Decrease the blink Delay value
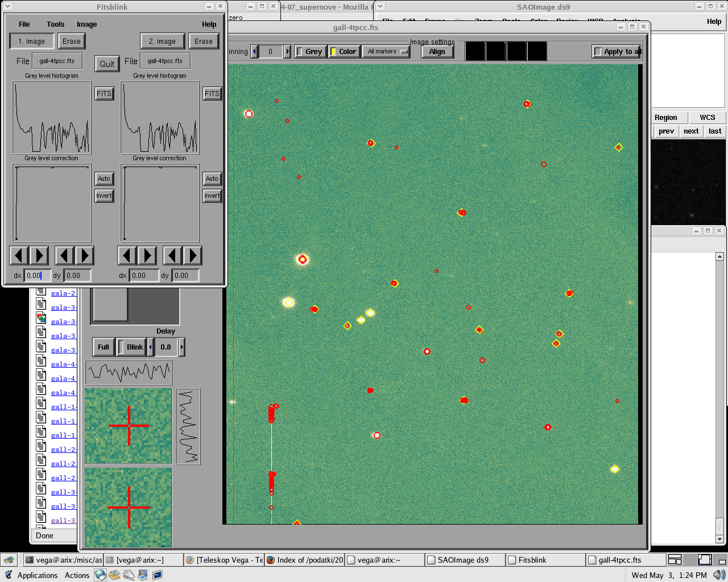728x582 pixels. [151, 347]
